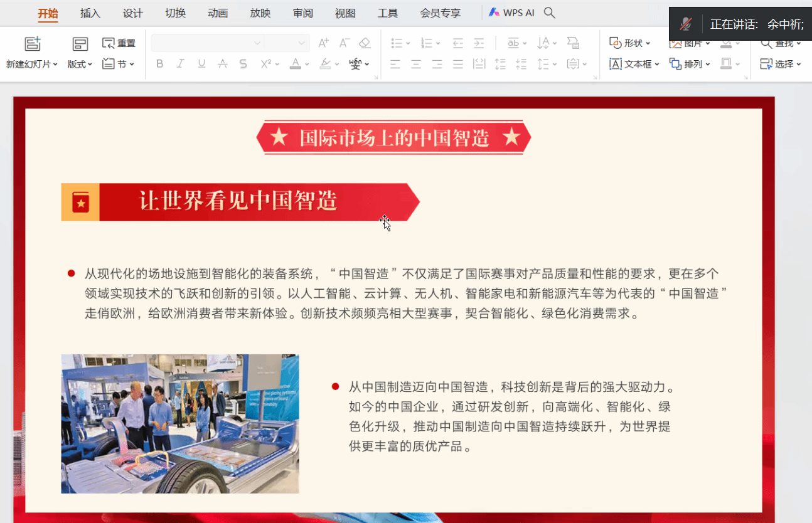Click the Text Box (文本框) button
812x523 pixels.
click(634, 64)
